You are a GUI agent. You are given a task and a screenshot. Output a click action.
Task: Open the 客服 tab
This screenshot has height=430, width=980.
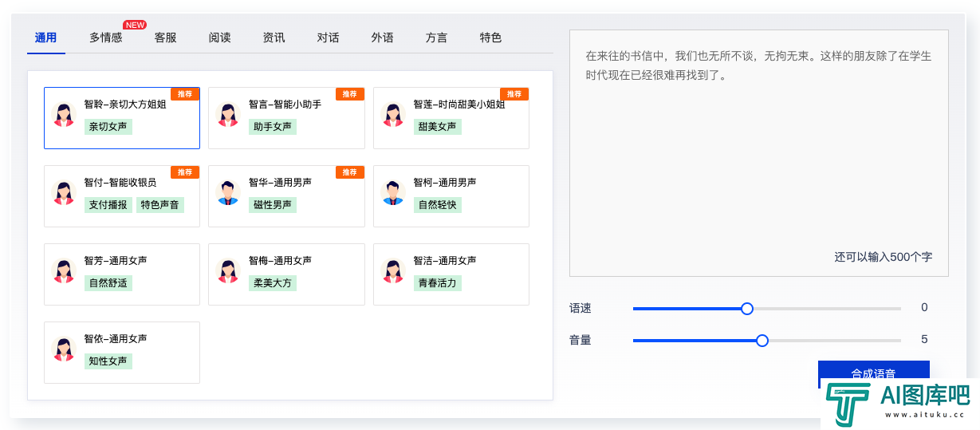[x=165, y=37]
